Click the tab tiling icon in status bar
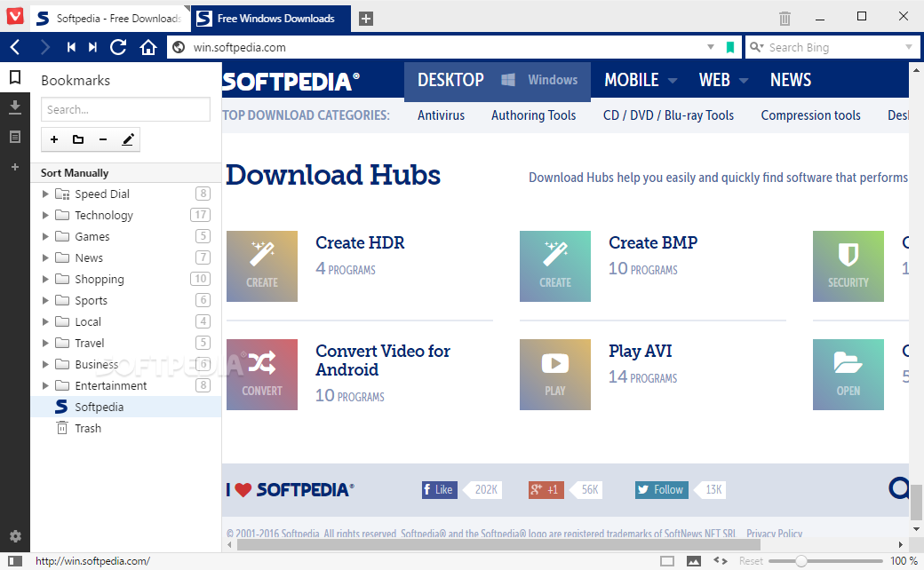This screenshot has width=924, height=570. point(667,561)
